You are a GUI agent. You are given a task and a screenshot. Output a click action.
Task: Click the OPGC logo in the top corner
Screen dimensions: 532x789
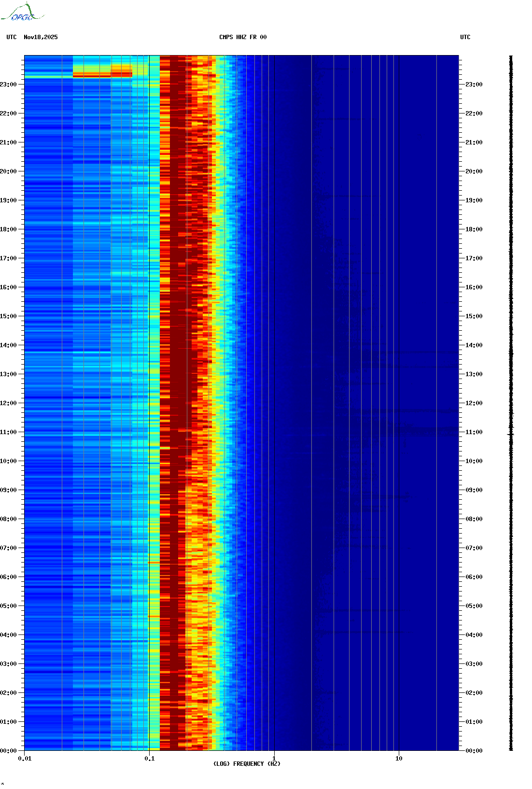[x=22, y=13]
